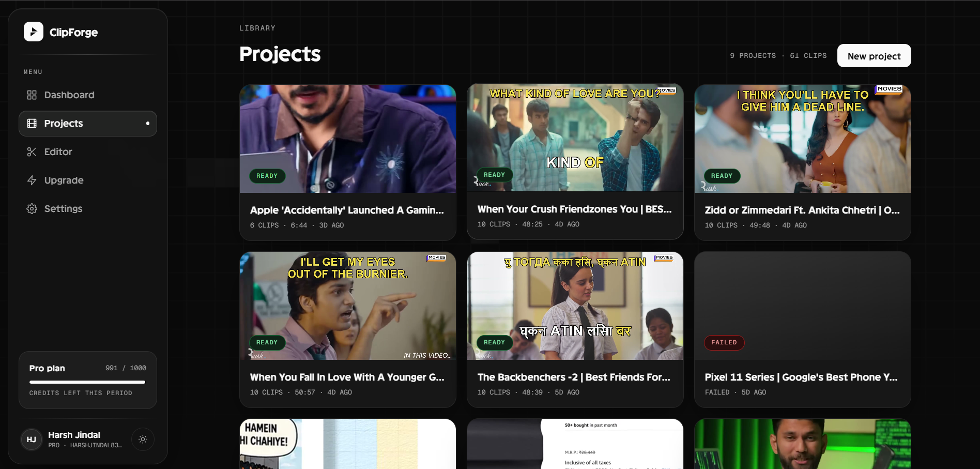
Task: Click the ClipForge brand name
Action: tap(73, 32)
